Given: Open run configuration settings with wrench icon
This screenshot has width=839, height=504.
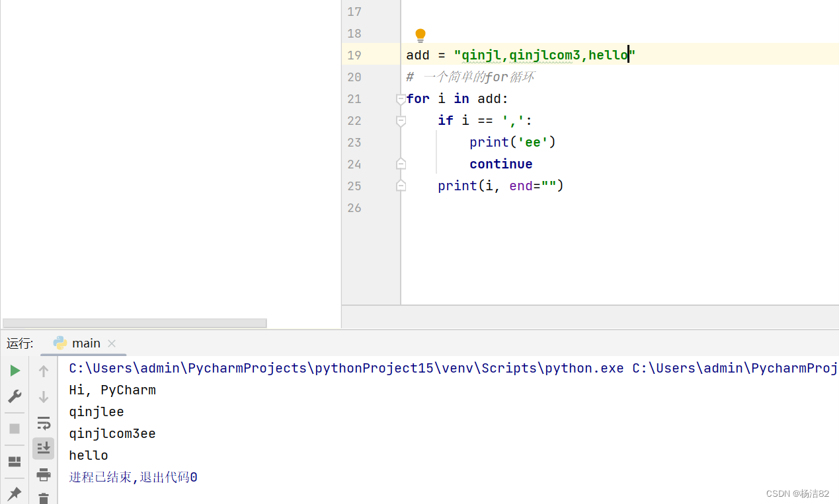Looking at the screenshot, I should point(15,396).
